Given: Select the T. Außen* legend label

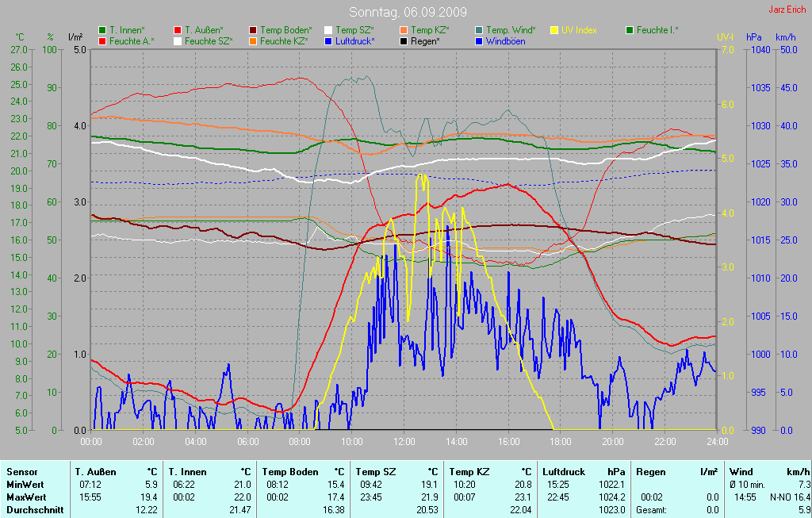Looking at the screenshot, I should click(204, 31).
